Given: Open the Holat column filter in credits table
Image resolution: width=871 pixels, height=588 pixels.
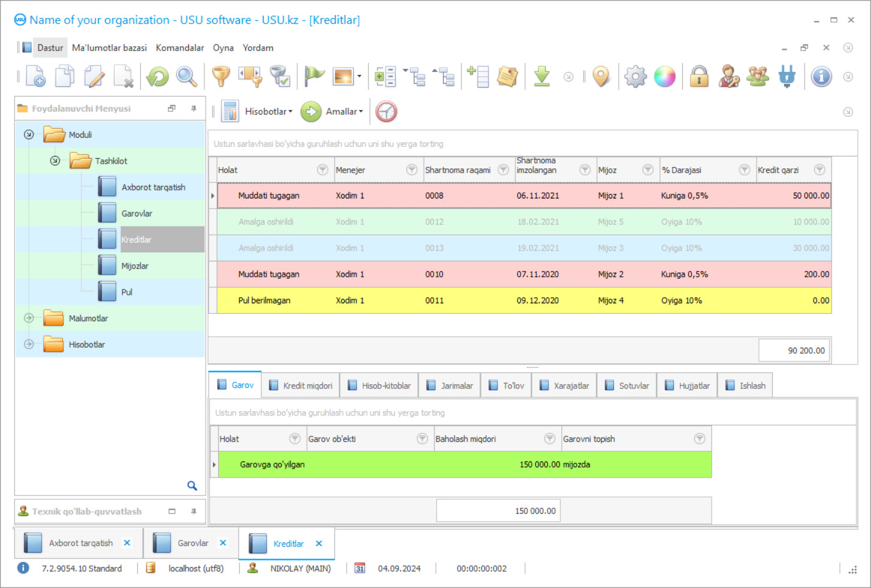Looking at the screenshot, I should [x=323, y=170].
